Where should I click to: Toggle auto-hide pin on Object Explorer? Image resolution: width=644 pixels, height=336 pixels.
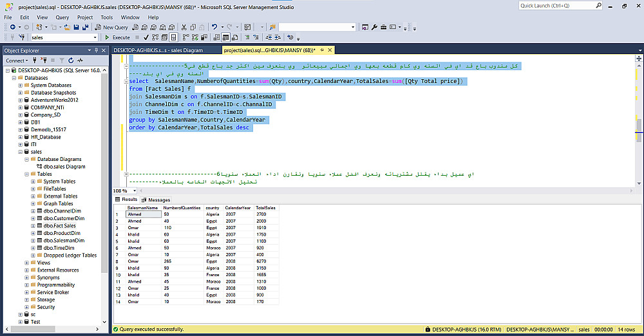pyautogui.click(x=96, y=50)
